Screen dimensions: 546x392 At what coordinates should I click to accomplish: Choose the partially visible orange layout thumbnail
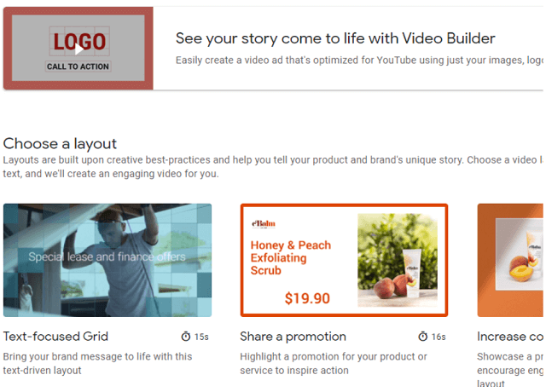(x=510, y=260)
